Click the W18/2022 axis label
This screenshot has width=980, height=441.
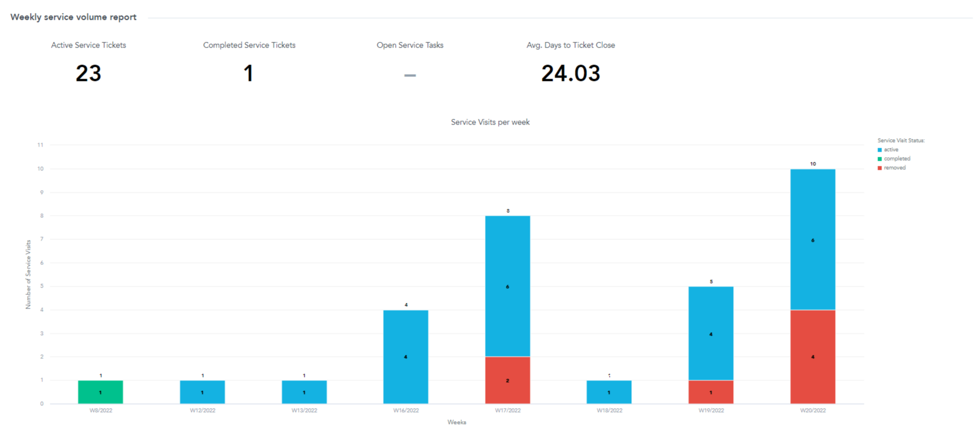pyautogui.click(x=609, y=410)
